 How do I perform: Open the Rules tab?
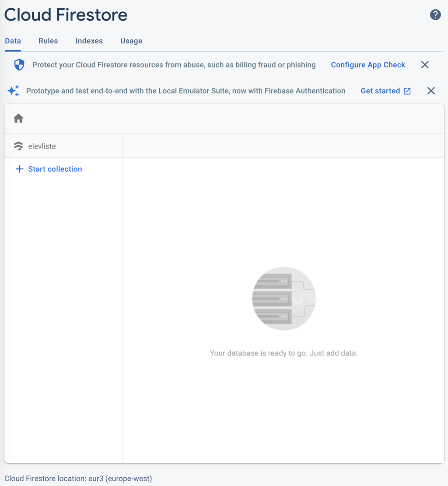(x=48, y=41)
